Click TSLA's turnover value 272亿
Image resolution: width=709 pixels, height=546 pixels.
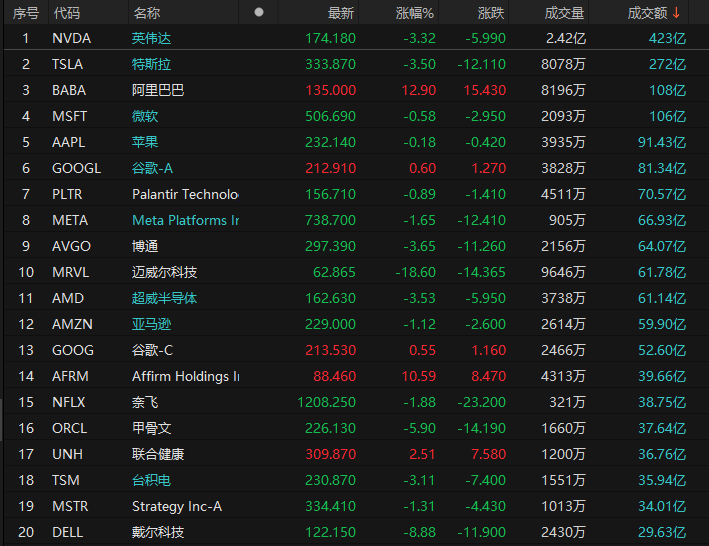coord(667,64)
